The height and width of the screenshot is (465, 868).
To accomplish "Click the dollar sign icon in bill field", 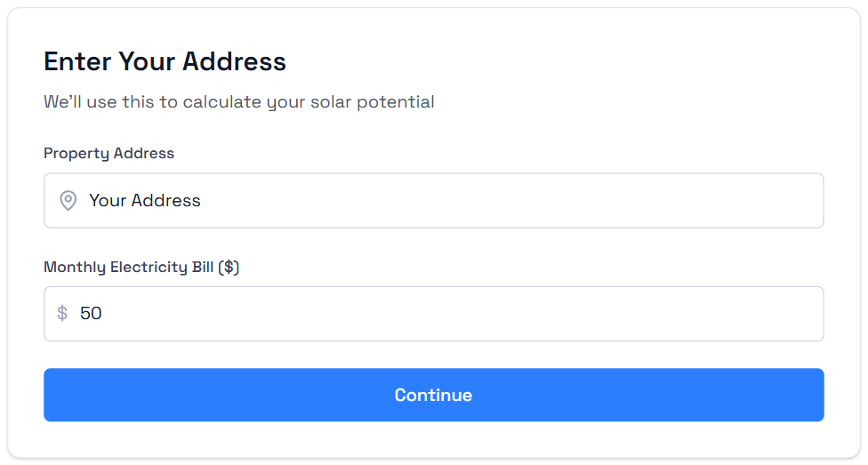I will point(62,313).
